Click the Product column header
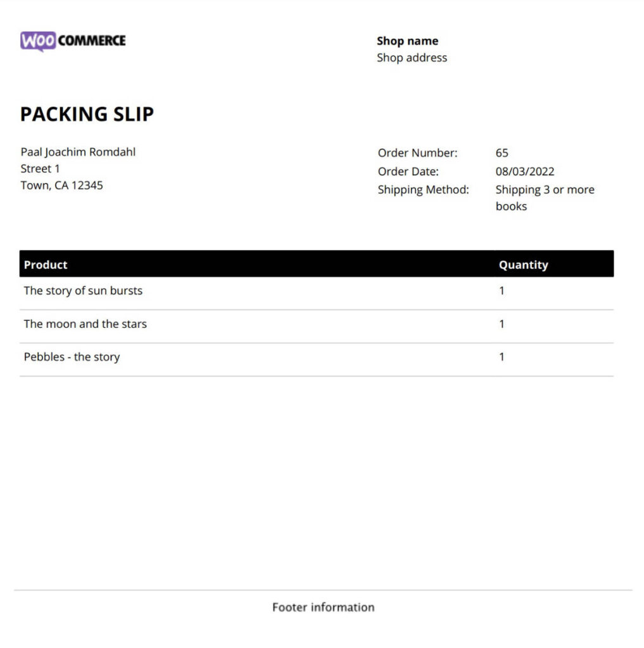Image resolution: width=644 pixels, height=648 pixels. point(46,265)
